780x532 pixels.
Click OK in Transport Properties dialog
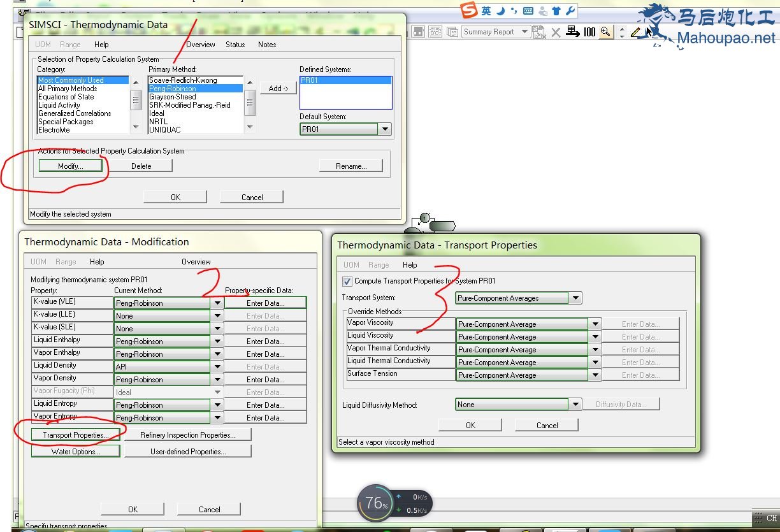coord(470,426)
